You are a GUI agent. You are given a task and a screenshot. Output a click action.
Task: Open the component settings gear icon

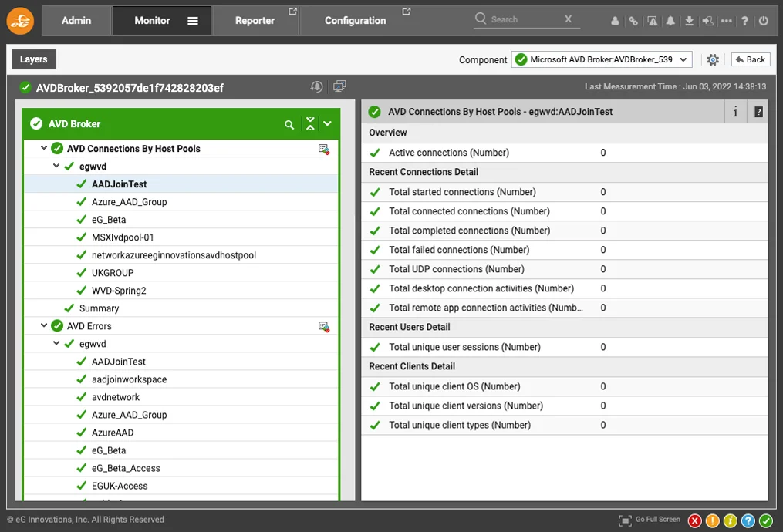(x=713, y=60)
